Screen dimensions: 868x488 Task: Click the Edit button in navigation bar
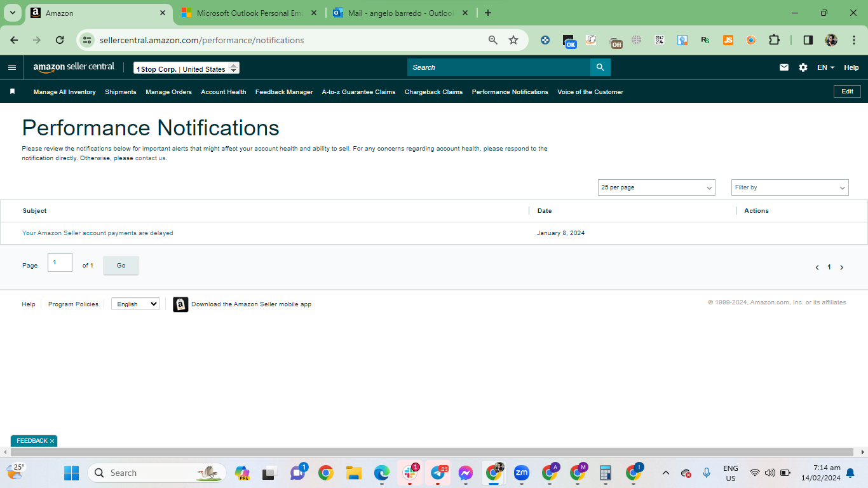pyautogui.click(x=848, y=91)
